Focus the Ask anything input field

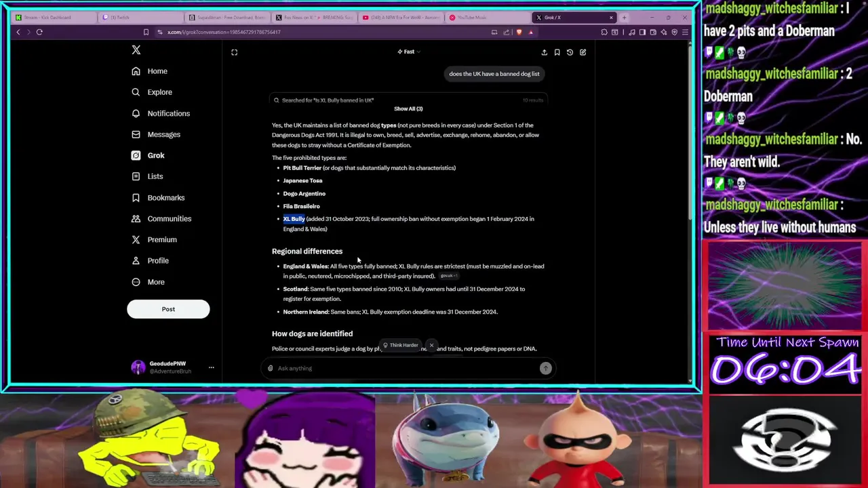pos(407,368)
